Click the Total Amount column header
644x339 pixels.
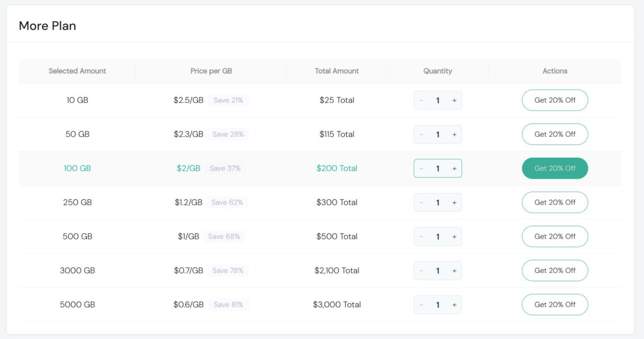click(x=337, y=71)
